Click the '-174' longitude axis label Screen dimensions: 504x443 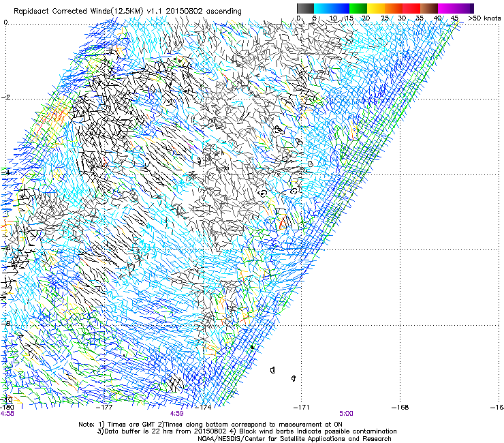point(204,408)
